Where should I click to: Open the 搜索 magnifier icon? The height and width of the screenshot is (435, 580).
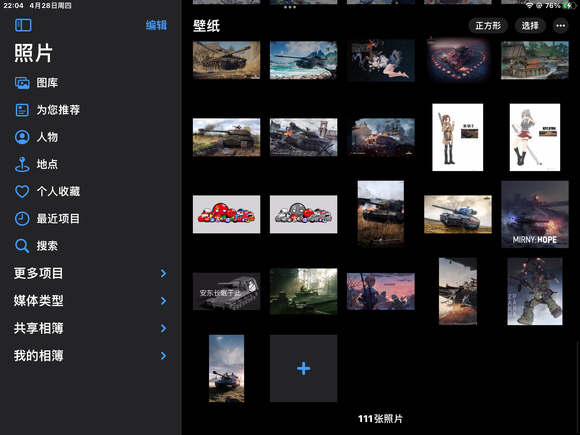[x=22, y=246]
